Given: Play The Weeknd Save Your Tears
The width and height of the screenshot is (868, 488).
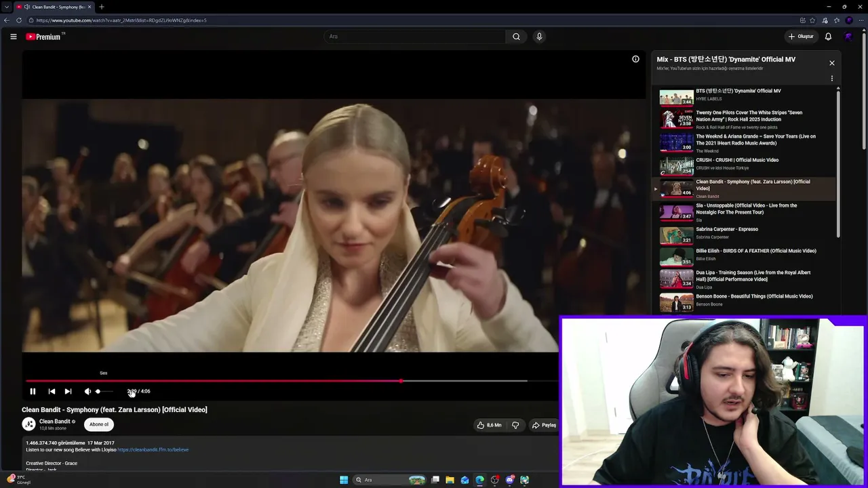Looking at the screenshot, I should [744, 143].
